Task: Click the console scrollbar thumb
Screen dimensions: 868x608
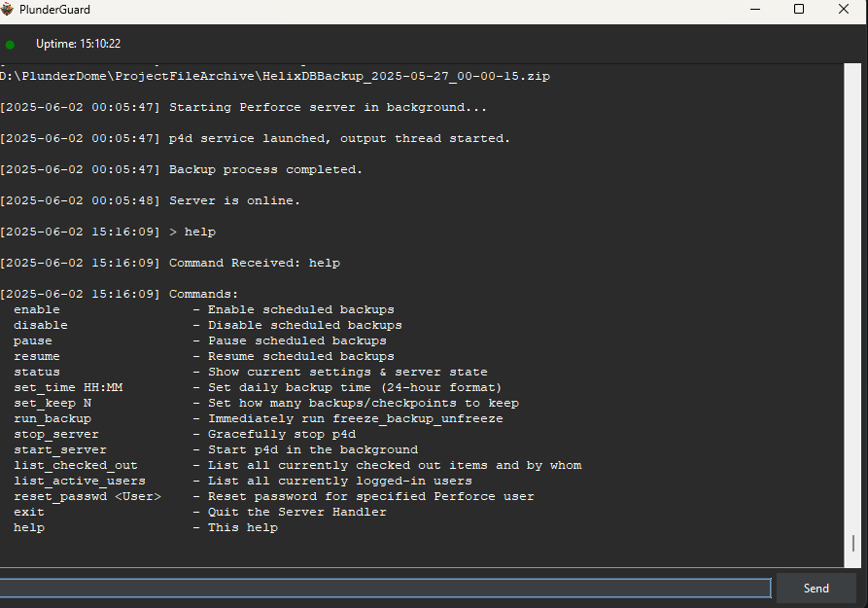Action: 854,543
